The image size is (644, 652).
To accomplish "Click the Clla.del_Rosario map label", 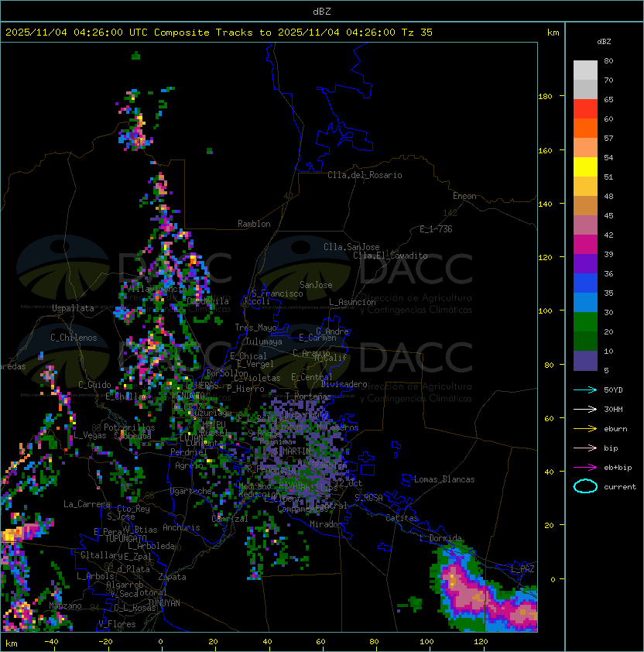I will 365,175.
